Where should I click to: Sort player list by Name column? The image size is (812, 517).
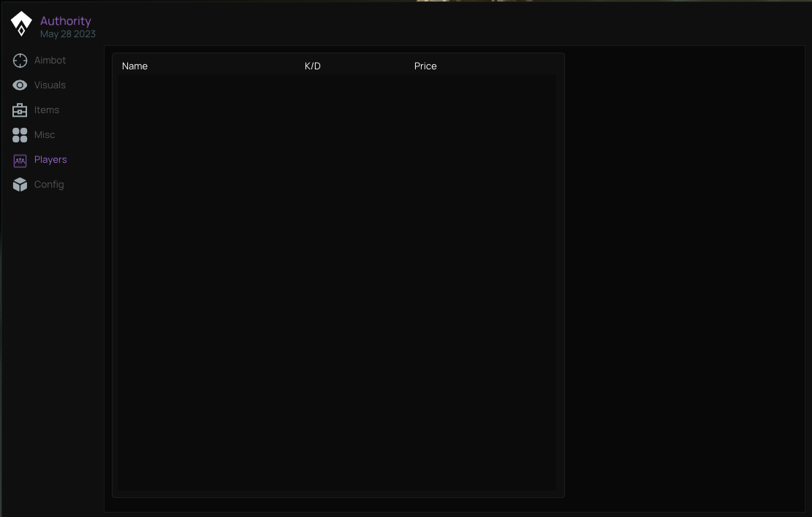pyautogui.click(x=134, y=66)
